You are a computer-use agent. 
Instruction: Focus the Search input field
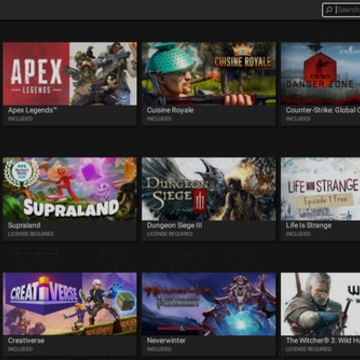click(341, 10)
